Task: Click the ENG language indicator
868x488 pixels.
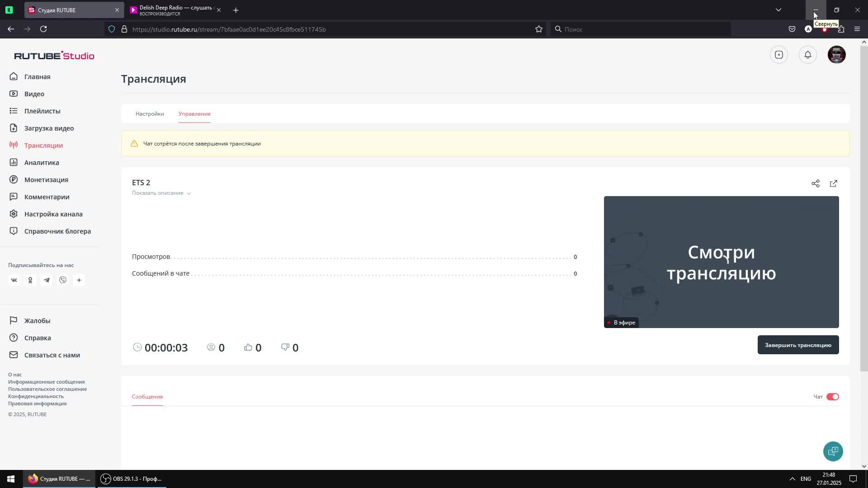Action: click(806, 479)
